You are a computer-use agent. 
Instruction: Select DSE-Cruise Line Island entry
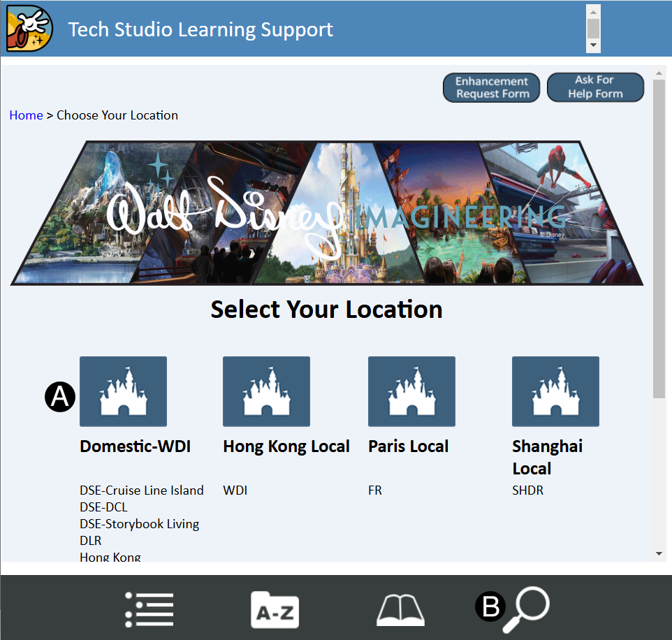click(x=142, y=490)
